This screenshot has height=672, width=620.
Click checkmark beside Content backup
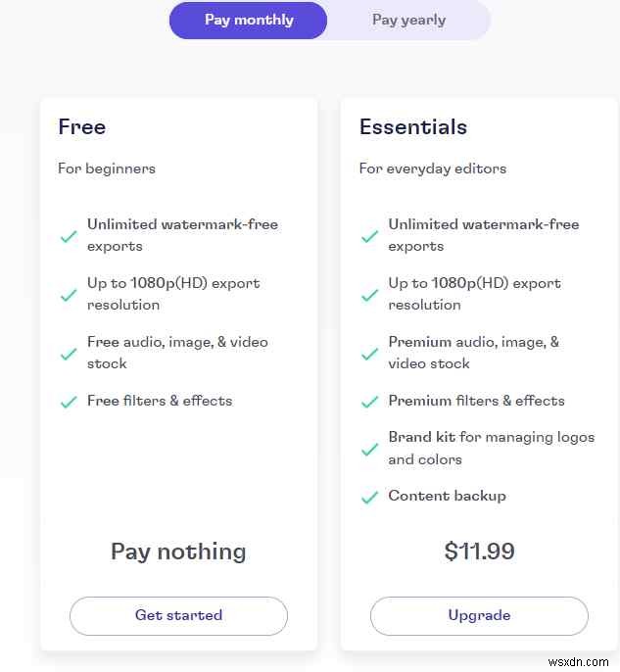(x=369, y=497)
